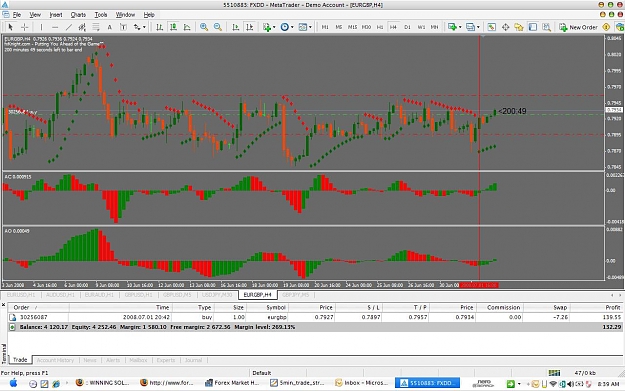Select the text label tool

point(123,27)
